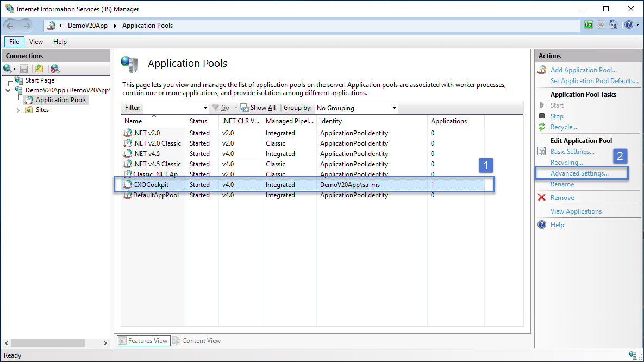Screen dimensions: 644x362
Task: Open the Go button dropdown arrow
Action: point(236,108)
